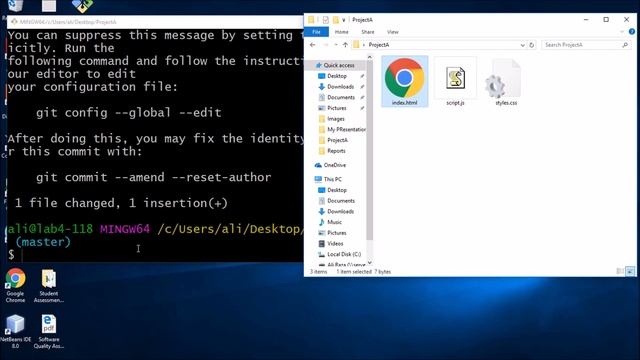Open Desktop under Quick access
640x360 pixels.
(337, 76)
